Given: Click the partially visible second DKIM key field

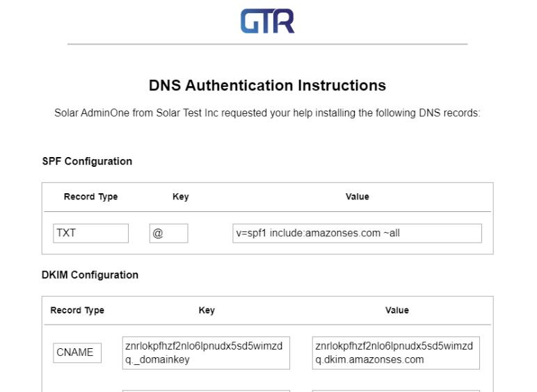Looking at the screenshot, I should pyautogui.click(x=206, y=390).
